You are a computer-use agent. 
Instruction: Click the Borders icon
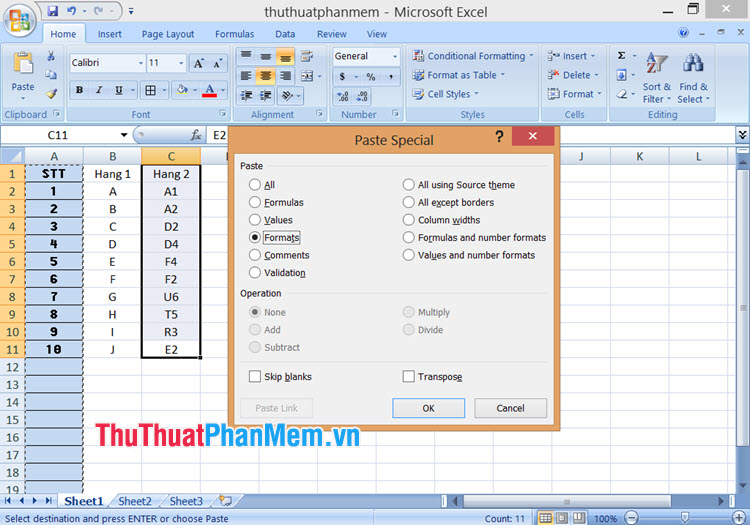pos(150,90)
